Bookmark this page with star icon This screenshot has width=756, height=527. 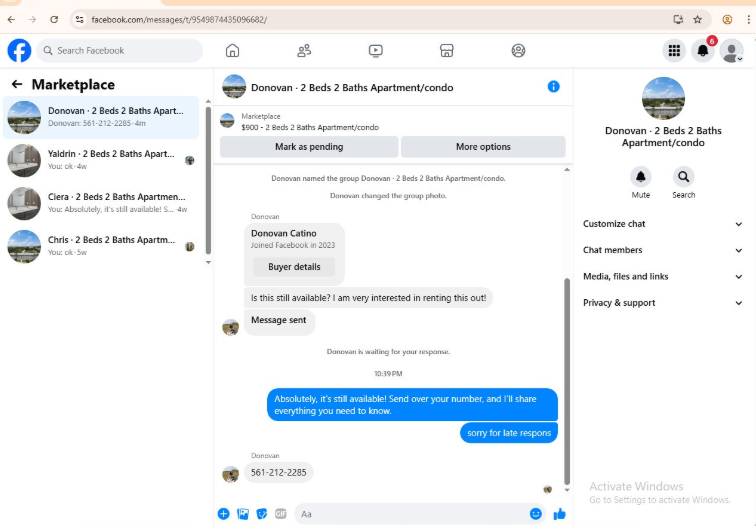[698, 19]
